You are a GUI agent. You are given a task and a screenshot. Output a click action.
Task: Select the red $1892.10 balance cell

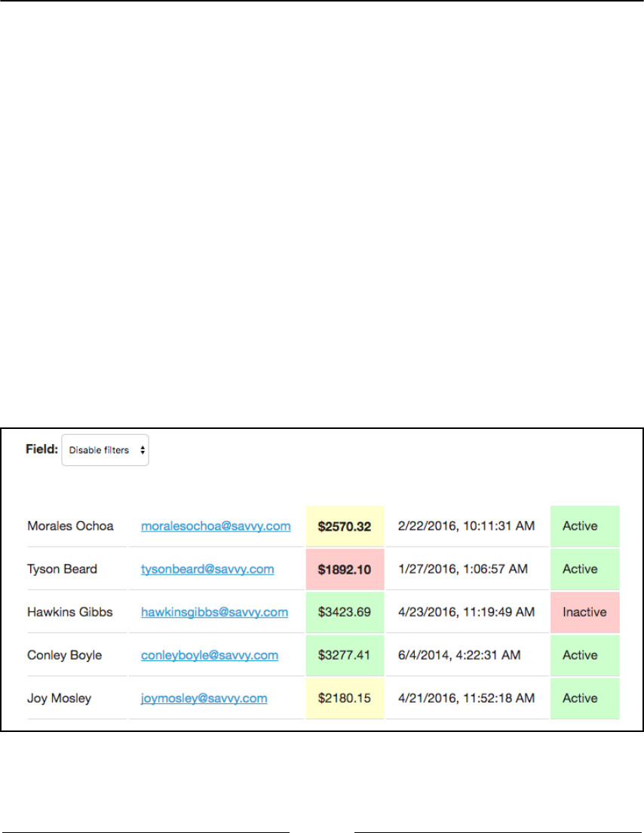pyautogui.click(x=345, y=569)
